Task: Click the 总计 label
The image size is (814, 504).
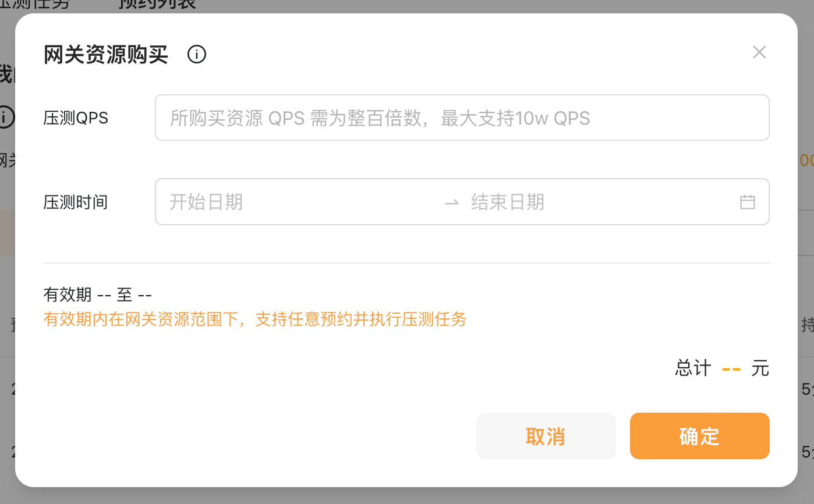Action: 693,368
